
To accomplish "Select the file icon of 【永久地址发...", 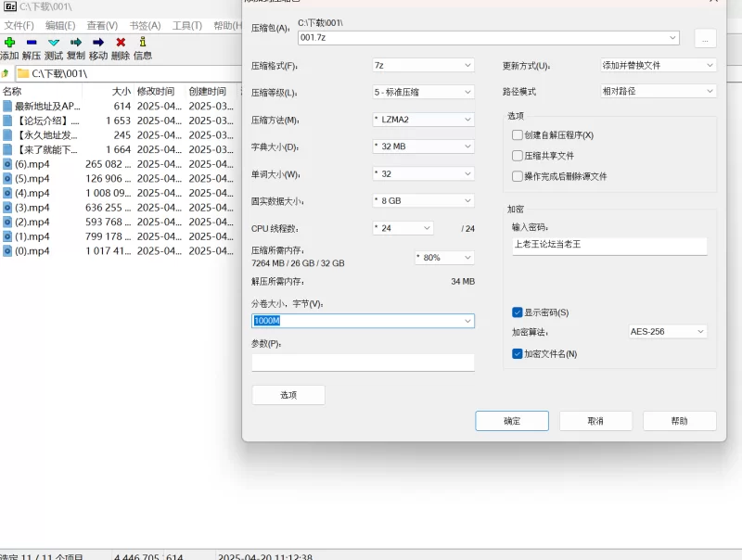I will 7,135.
